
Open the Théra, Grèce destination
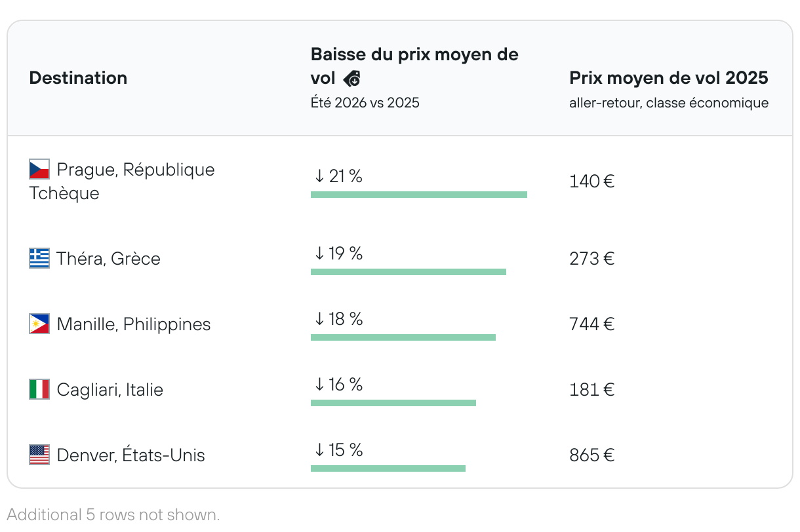tap(108, 259)
